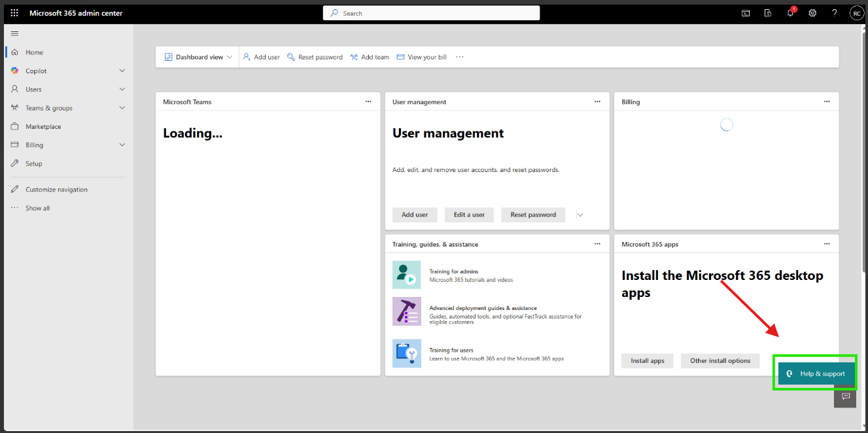The height and width of the screenshot is (433, 868).
Task: Open the help question mark icon
Action: [835, 13]
